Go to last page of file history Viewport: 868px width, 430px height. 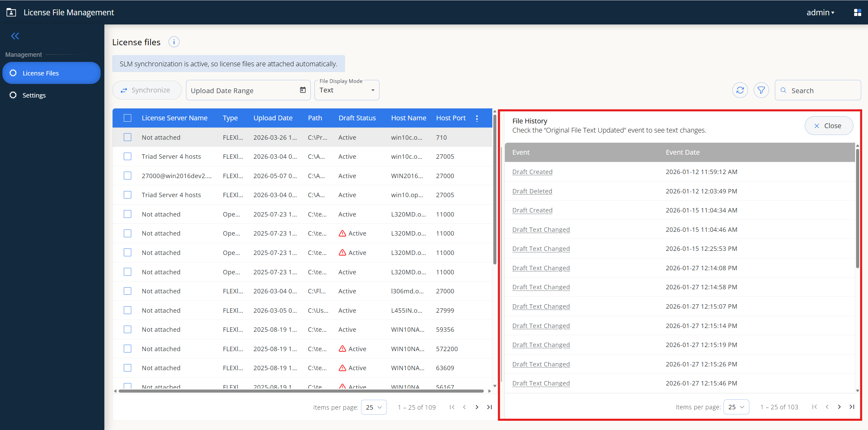[852, 407]
